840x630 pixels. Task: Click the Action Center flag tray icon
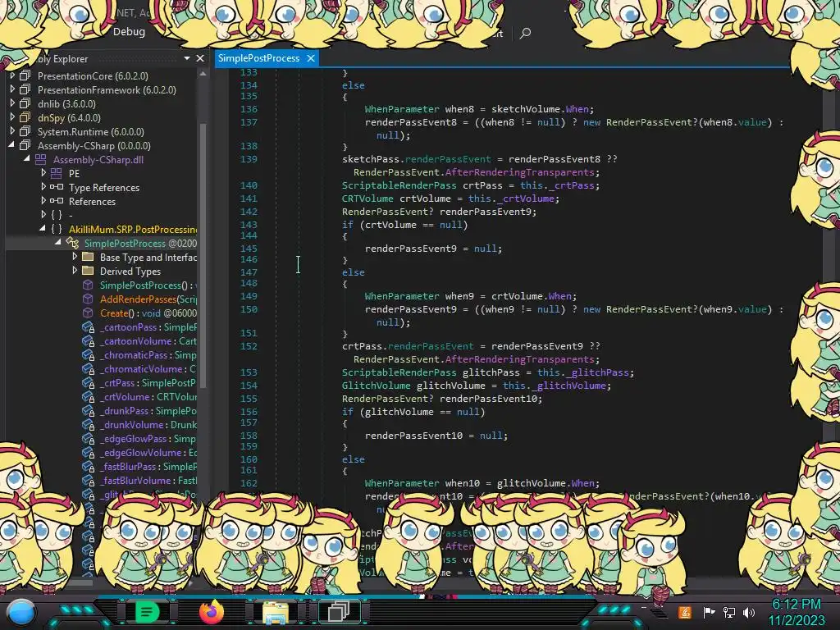point(709,612)
